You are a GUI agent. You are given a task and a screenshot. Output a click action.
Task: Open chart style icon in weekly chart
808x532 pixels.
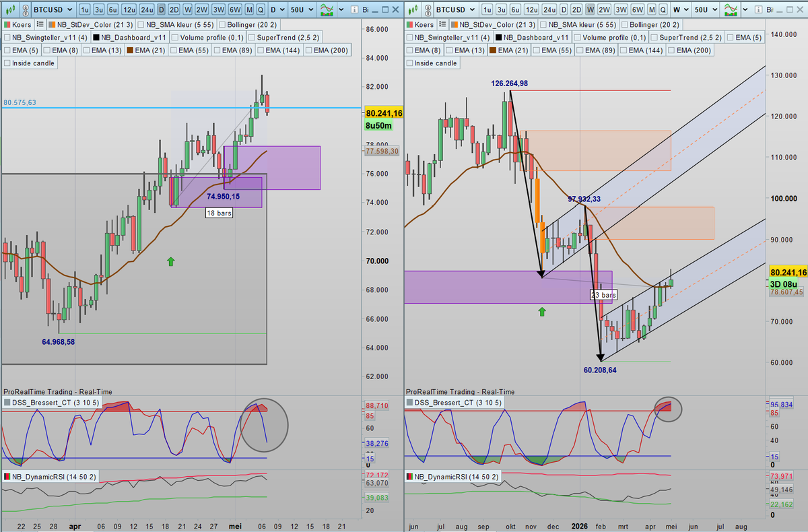coord(414,10)
